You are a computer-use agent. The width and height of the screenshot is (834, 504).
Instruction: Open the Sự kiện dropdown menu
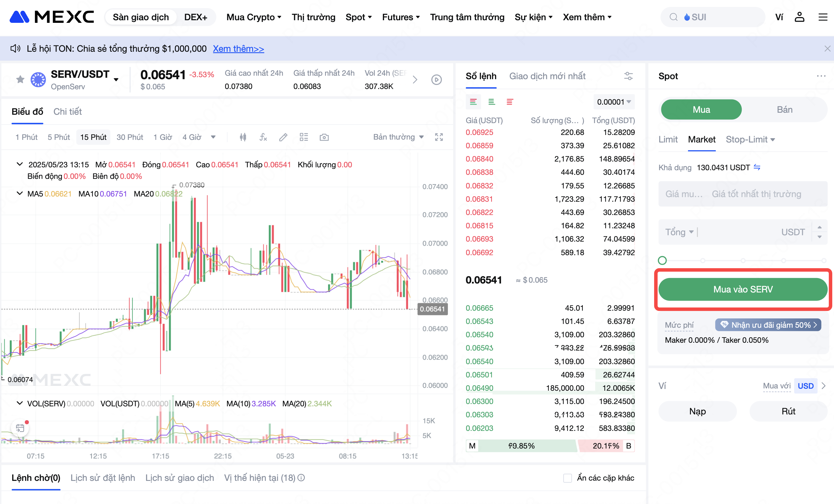534,17
